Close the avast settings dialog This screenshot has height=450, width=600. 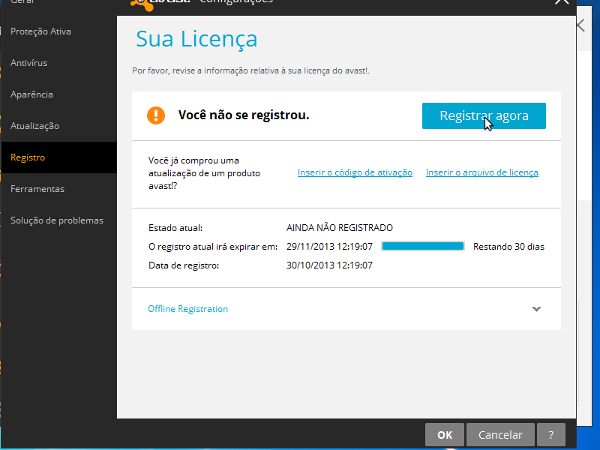pyautogui.click(x=562, y=2)
